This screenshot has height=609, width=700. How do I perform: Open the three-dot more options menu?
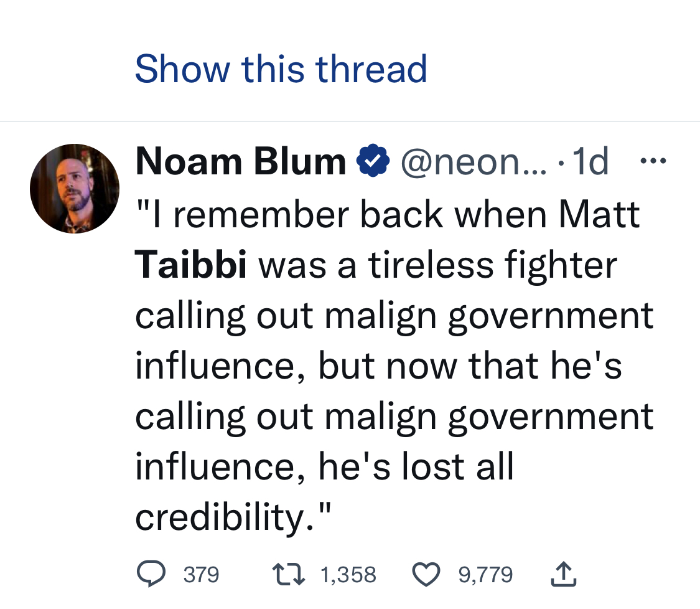[653, 162]
